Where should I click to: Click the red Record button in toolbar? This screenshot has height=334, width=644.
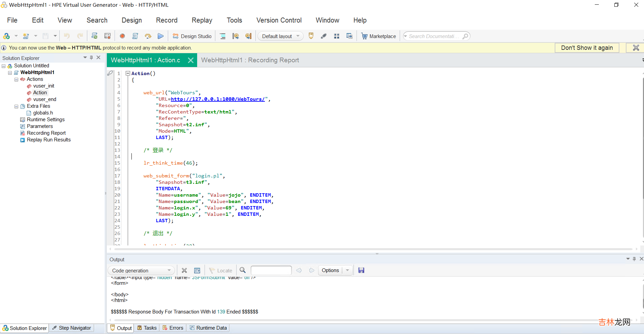tap(122, 36)
